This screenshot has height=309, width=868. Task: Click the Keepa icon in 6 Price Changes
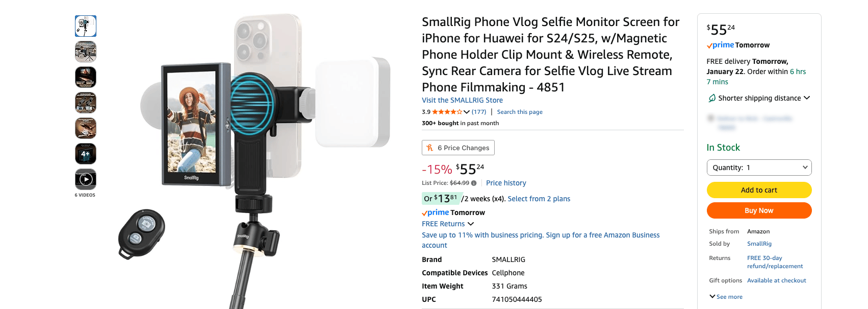tap(430, 148)
